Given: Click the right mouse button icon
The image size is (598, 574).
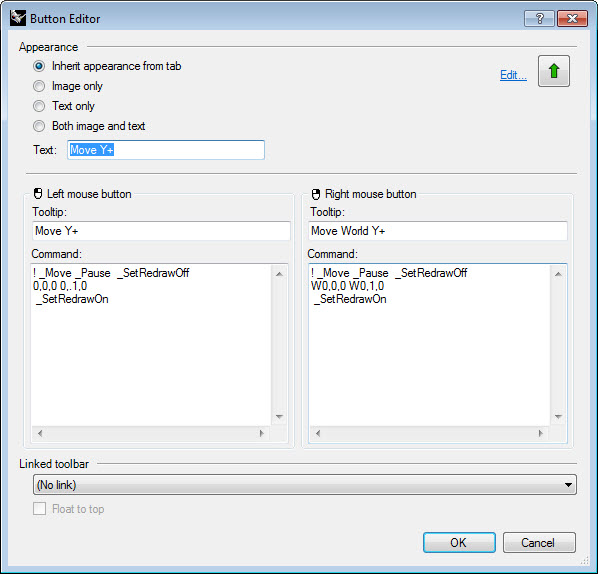Looking at the screenshot, I should click(x=316, y=194).
